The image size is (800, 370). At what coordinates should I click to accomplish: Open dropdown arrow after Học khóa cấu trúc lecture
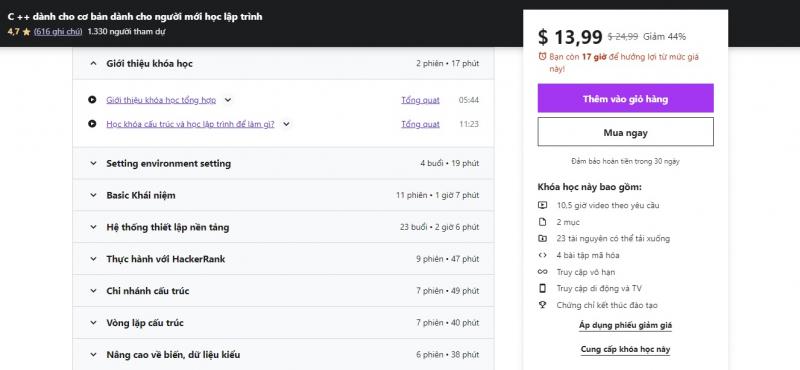pos(286,124)
